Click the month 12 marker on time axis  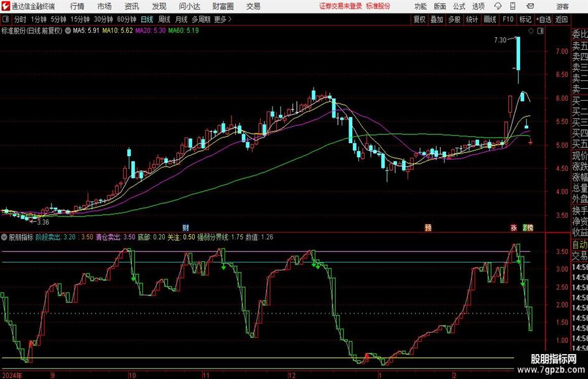point(292,375)
